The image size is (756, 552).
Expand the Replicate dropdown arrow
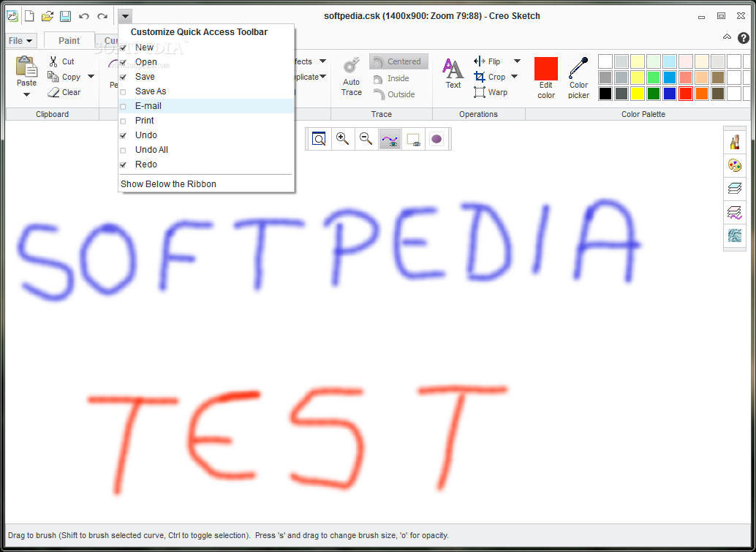pos(322,77)
